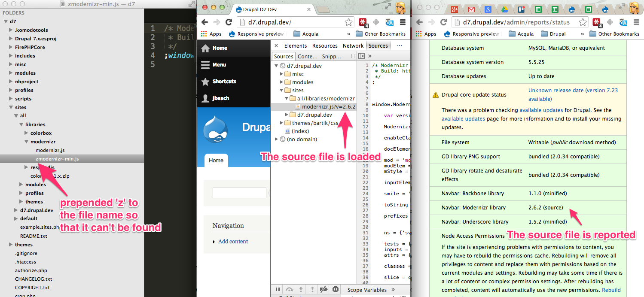This screenshot has width=644, height=297.
Task: Collapse sites folder in DevTools Sources tree
Action: 282,91
